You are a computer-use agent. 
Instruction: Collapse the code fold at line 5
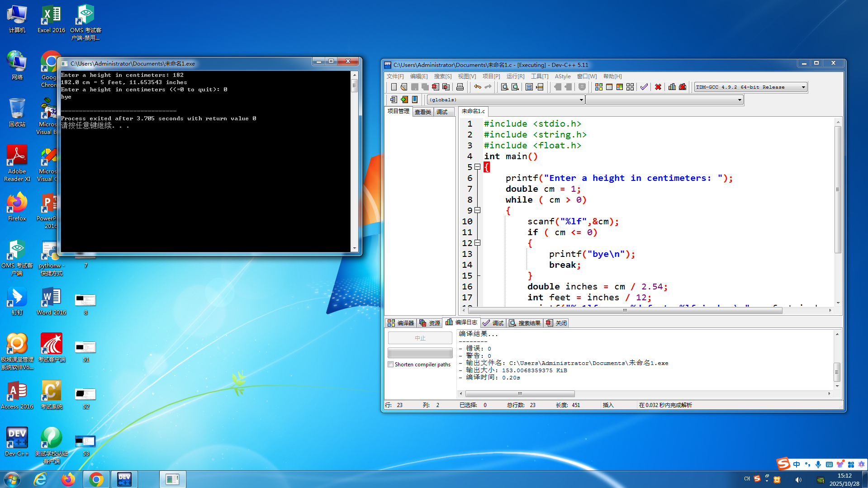point(477,167)
